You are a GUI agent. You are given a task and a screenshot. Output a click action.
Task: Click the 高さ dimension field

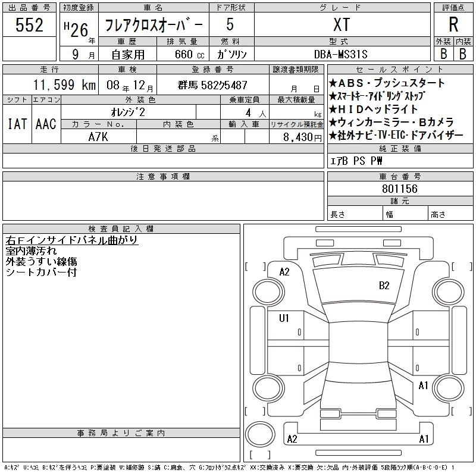pos(451,214)
